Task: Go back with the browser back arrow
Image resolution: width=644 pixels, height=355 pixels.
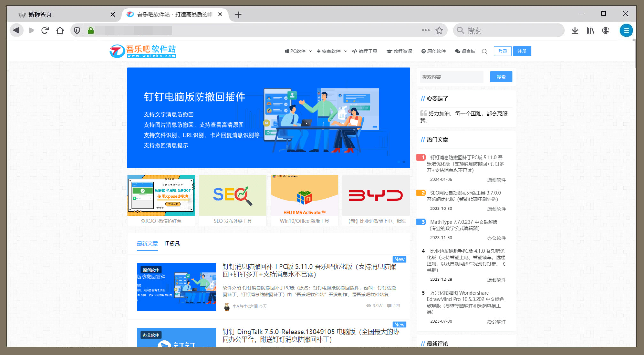Action: pos(16,30)
